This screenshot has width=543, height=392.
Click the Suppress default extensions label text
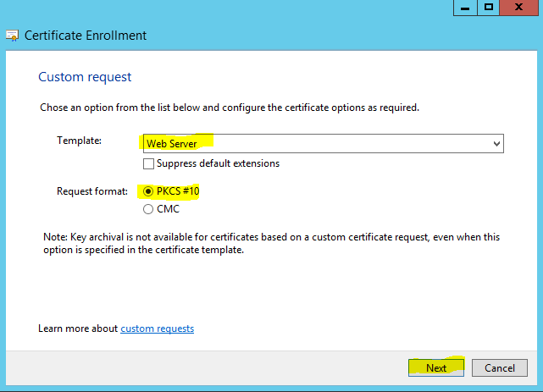tap(218, 163)
